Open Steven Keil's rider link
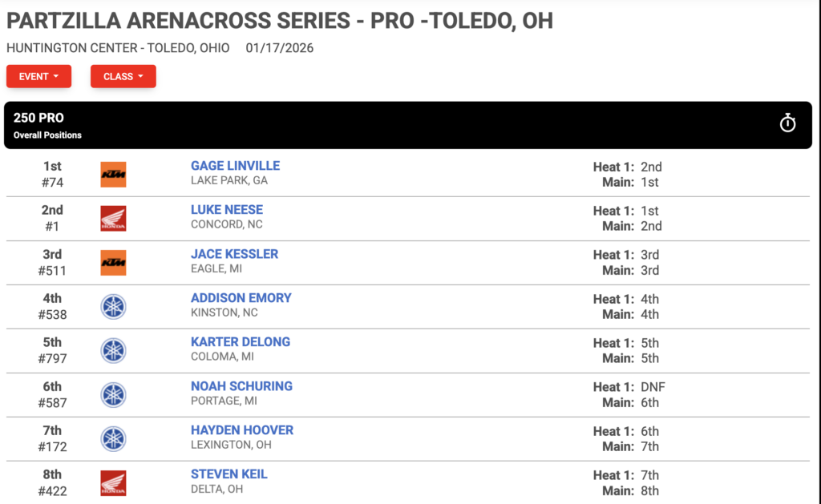 click(229, 474)
